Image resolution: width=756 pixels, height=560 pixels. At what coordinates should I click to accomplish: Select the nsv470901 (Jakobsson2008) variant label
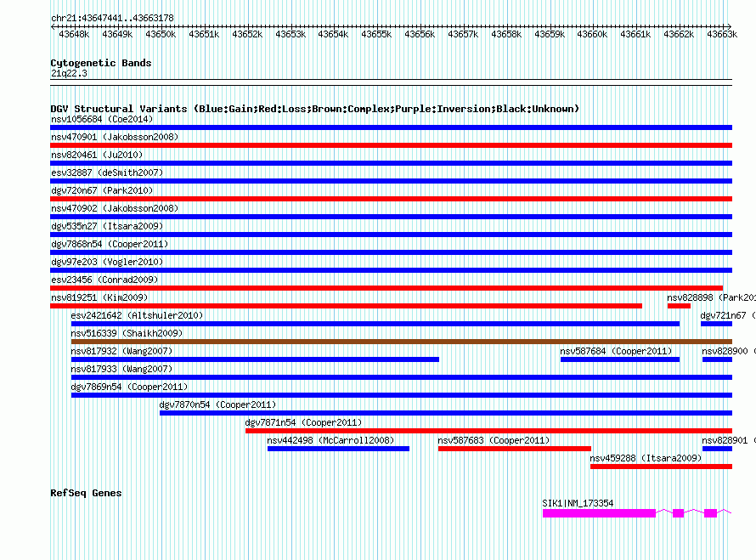(115, 137)
